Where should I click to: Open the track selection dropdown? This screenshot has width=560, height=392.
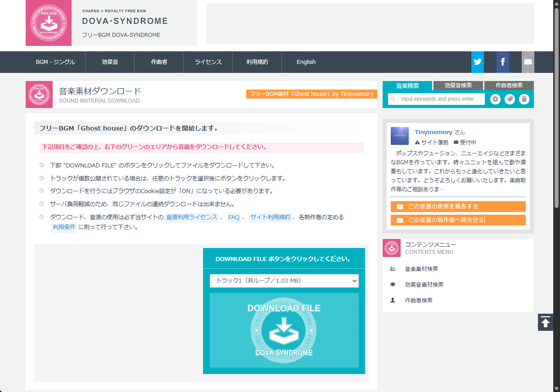point(284,281)
